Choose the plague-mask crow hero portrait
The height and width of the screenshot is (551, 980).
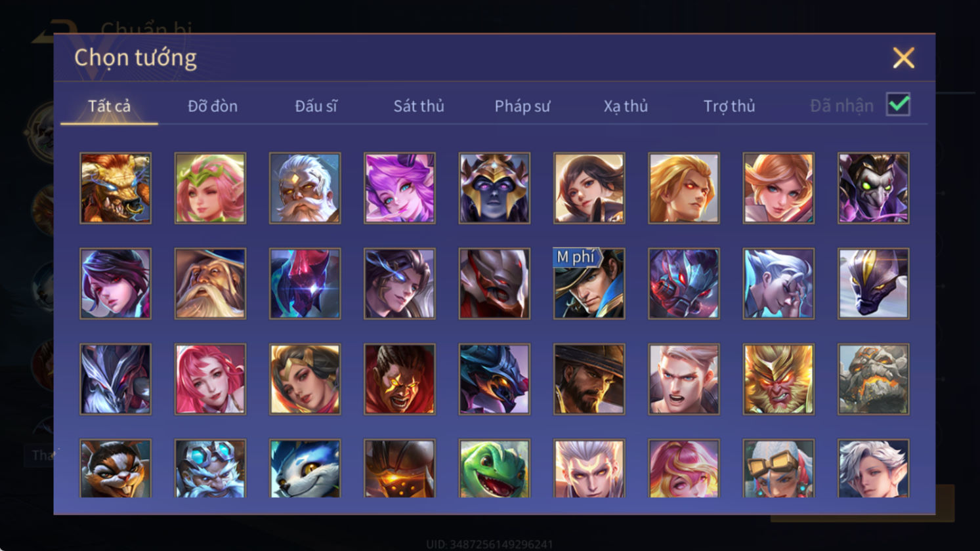click(873, 188)
